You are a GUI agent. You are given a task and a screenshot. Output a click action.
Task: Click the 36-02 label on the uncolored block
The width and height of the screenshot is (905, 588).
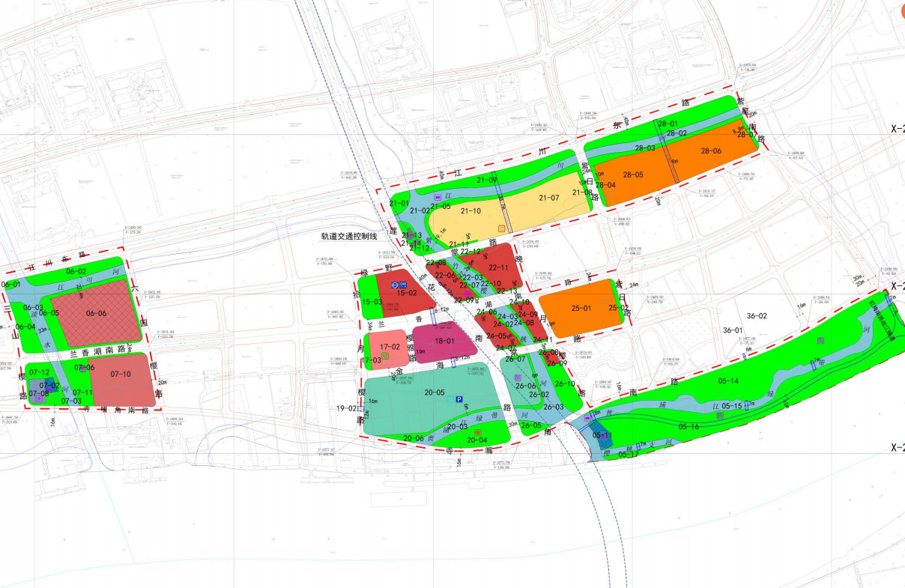point(757,316)
